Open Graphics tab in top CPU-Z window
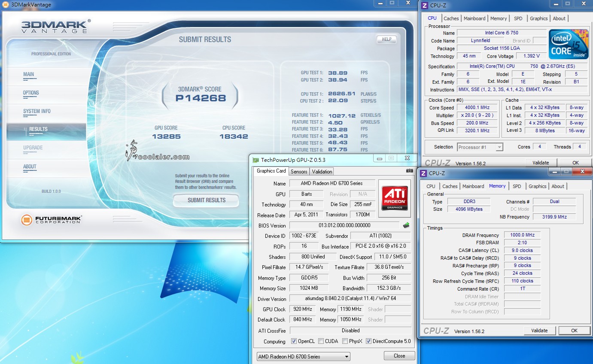 pos(538,18)
